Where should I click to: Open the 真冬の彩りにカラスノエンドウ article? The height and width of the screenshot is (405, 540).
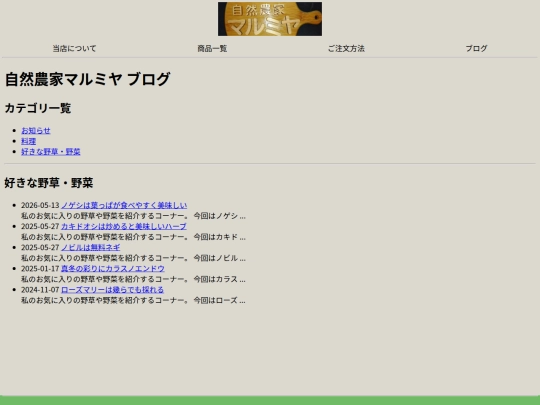[x=113, y=268]
